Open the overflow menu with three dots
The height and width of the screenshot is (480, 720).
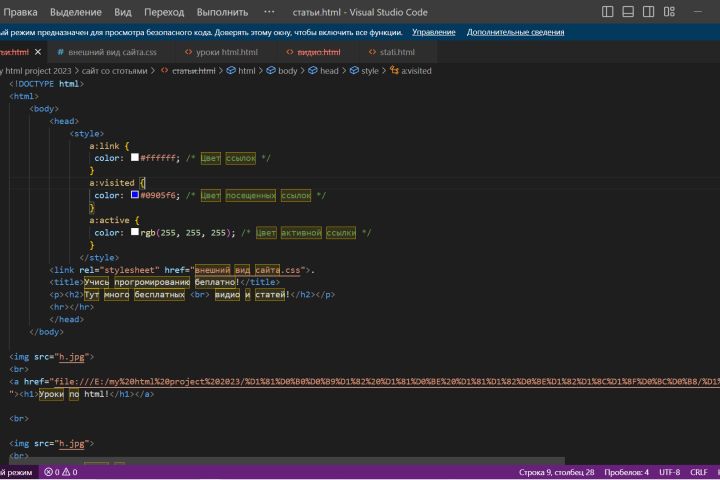[x=268, y=12]
